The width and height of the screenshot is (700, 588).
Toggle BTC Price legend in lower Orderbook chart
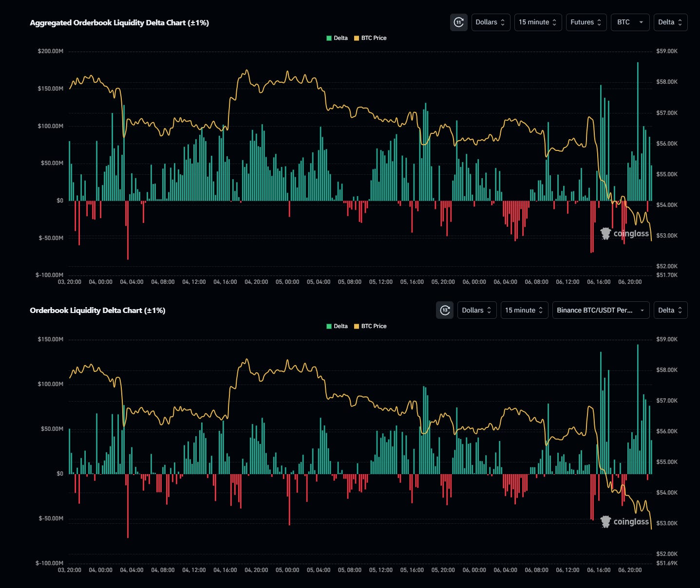[370, 326]
